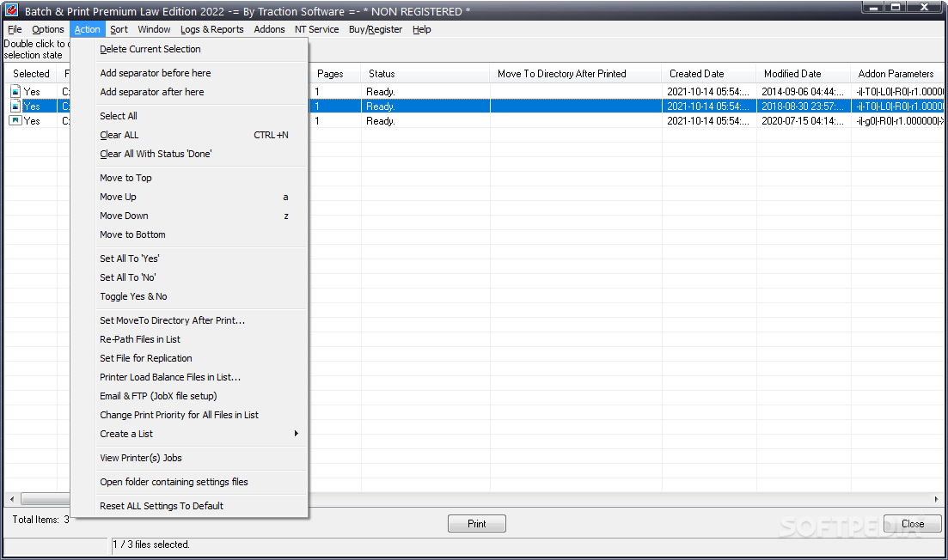Choose View Printer(s) Jobs
The height and width of the screenshot is (560, 948).
pyautogui.click(x=189, y=458)
